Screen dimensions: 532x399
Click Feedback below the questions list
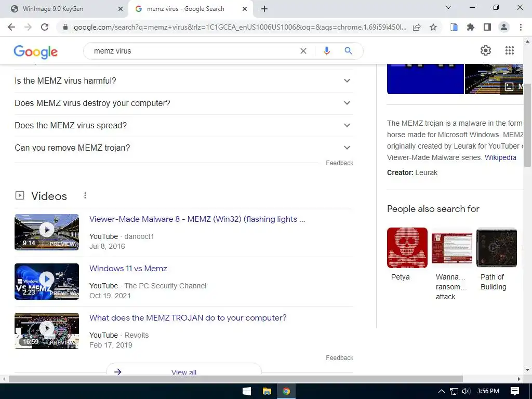340,163
